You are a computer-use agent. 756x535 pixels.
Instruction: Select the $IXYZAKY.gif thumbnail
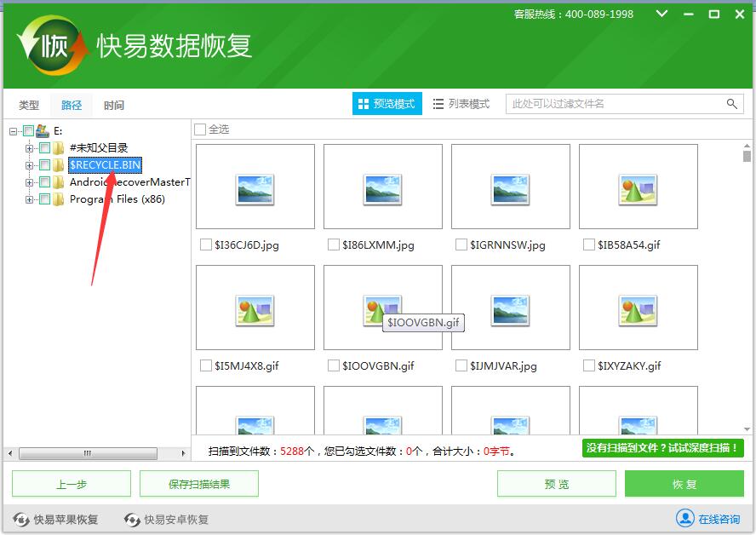[639, 308]
